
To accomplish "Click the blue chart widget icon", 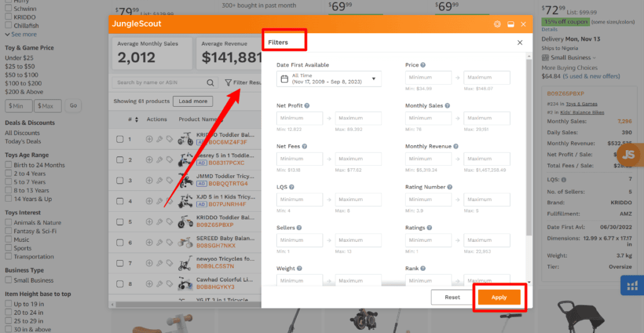I will pos(632,285).
